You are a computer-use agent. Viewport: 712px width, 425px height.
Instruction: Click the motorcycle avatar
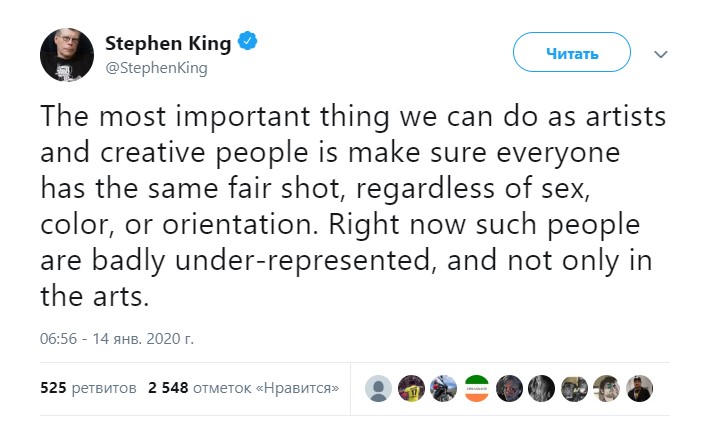[443, 388]
